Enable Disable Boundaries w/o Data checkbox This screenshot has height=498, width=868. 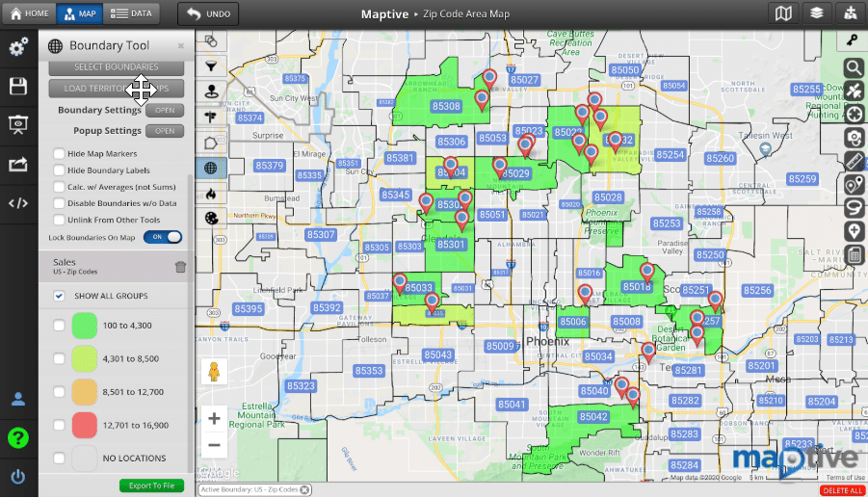click(60, 203)
